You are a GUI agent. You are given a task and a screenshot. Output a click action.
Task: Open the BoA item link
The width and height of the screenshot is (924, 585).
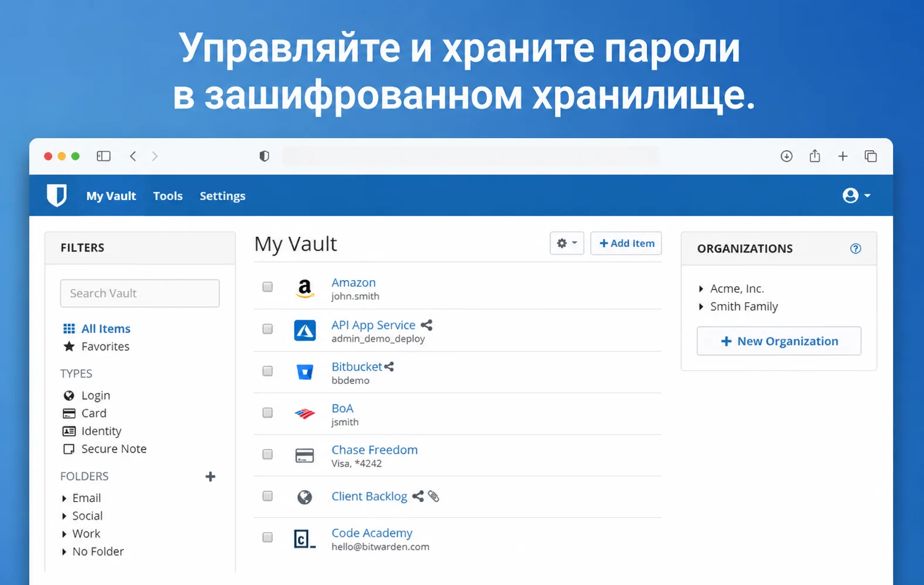(x=342, y=408)
